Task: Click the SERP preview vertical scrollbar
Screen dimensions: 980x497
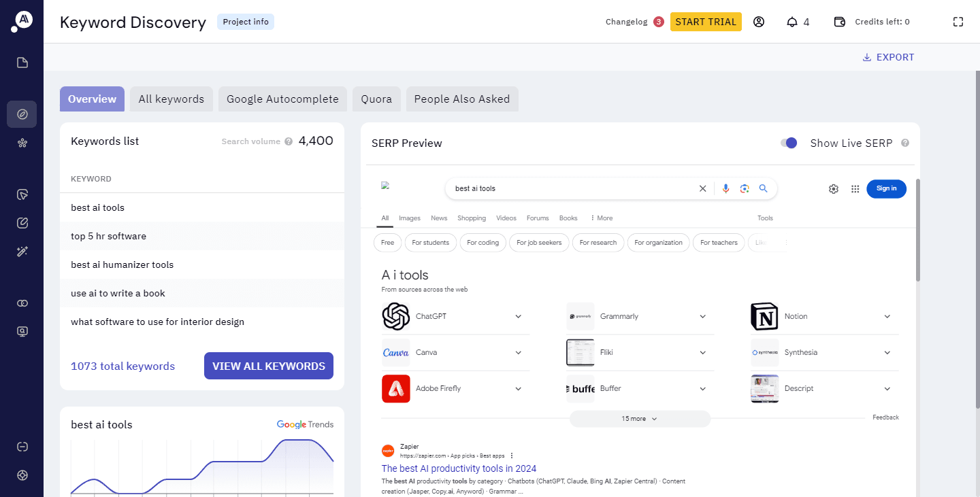Action: pyautogui.click(x=917, y=230)
